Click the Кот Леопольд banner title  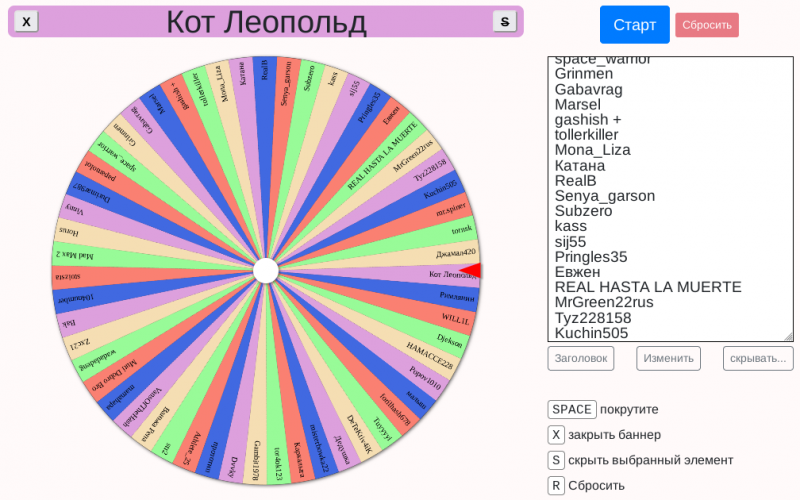pyautogui.click(x=266, y=22)
